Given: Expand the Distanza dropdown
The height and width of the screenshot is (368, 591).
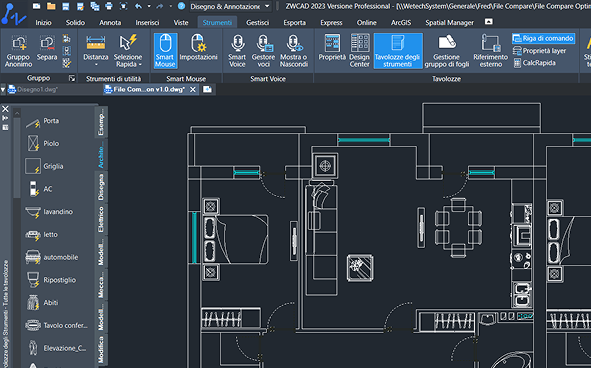Looking at the screenshot, I should [x=96, y=64].
